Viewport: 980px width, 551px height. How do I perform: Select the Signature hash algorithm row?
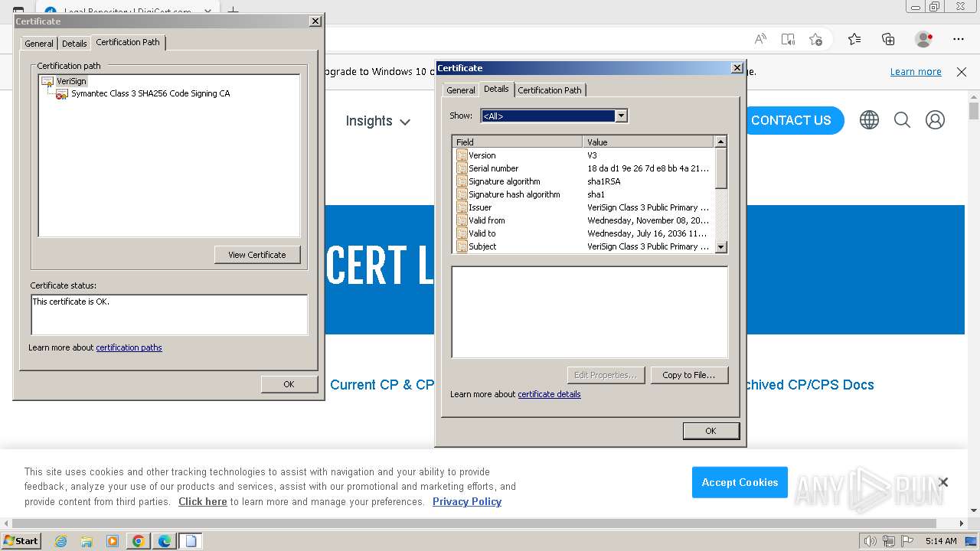tap(583, 194)
